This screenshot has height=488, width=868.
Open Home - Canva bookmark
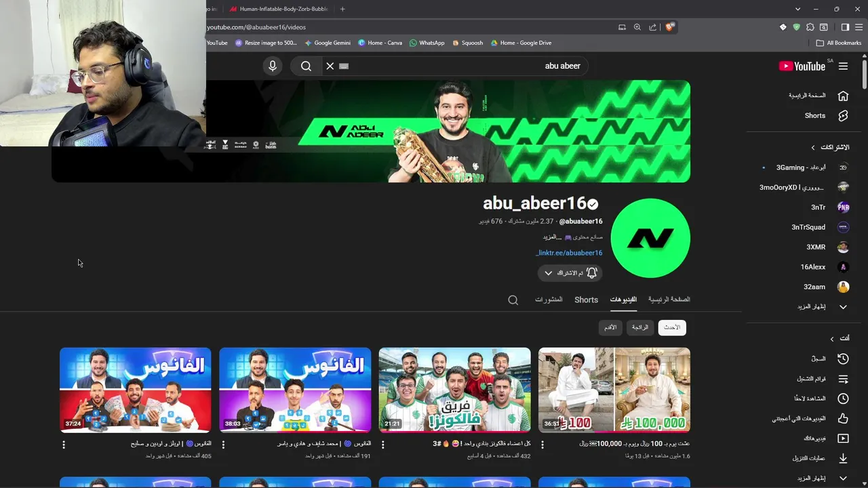[380, 43]
